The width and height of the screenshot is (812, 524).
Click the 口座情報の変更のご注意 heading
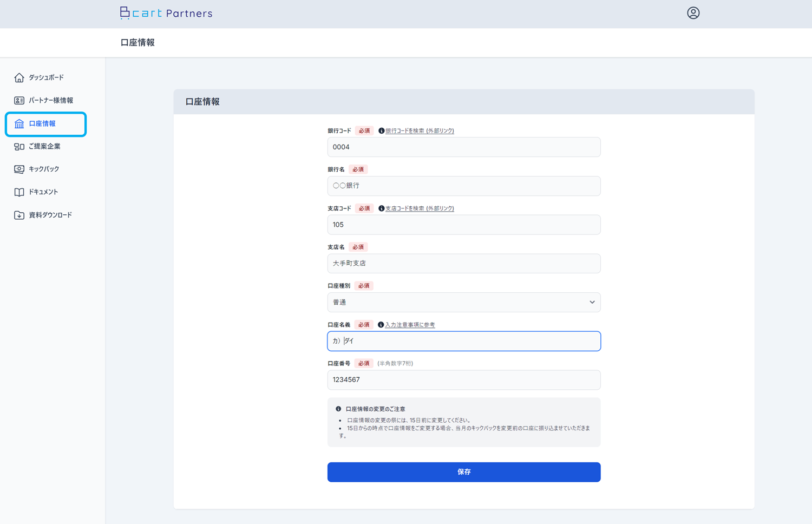[375, 409]
